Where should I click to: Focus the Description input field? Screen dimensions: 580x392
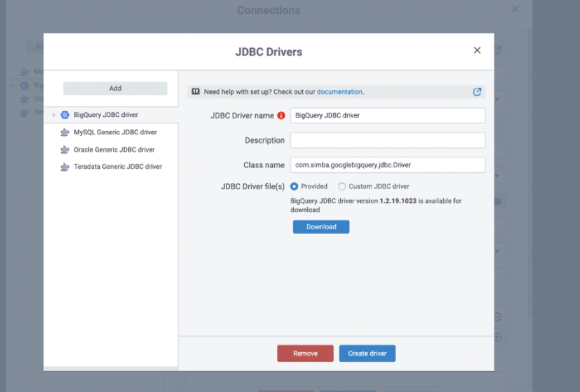pos(388,140)
